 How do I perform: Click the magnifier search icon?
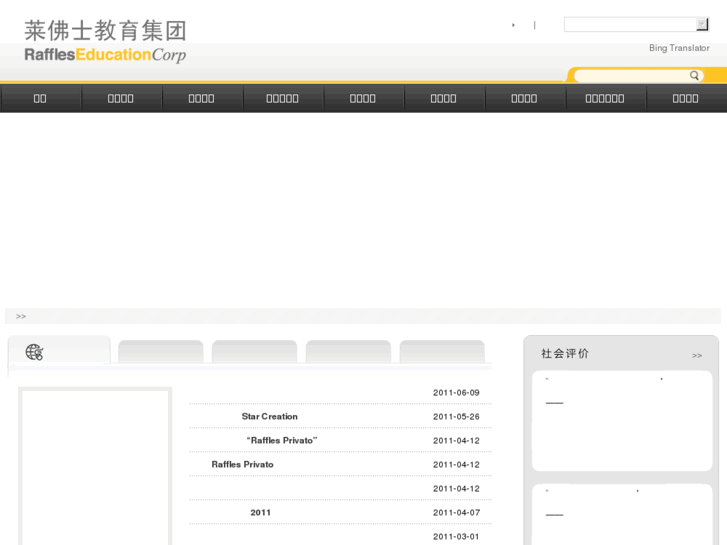pyautogui.click(x=694, y=75)
